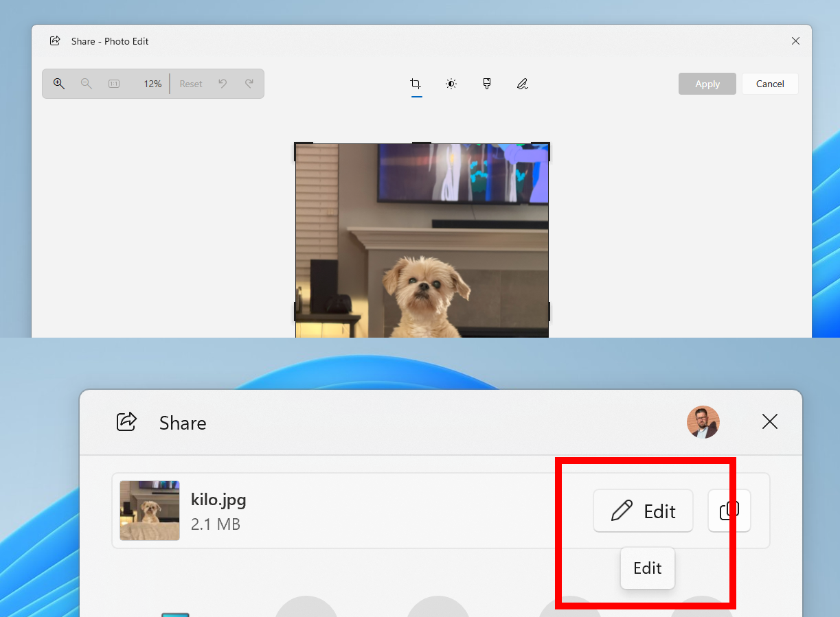Select the Markup pen tool
The width and height of the screenshot is (840, 617).
coord(523,84)
